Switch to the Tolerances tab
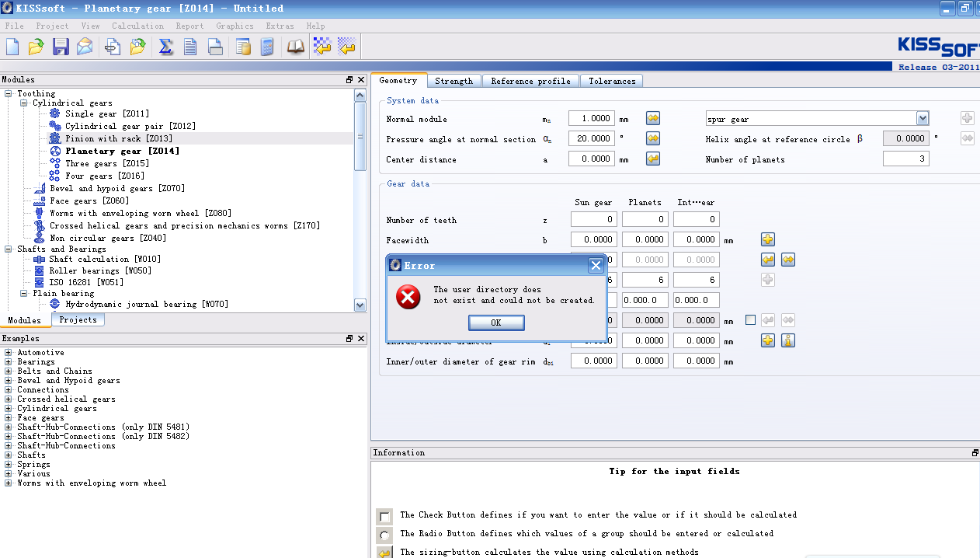This screenshot has width=980, height=558. (612, 81)
